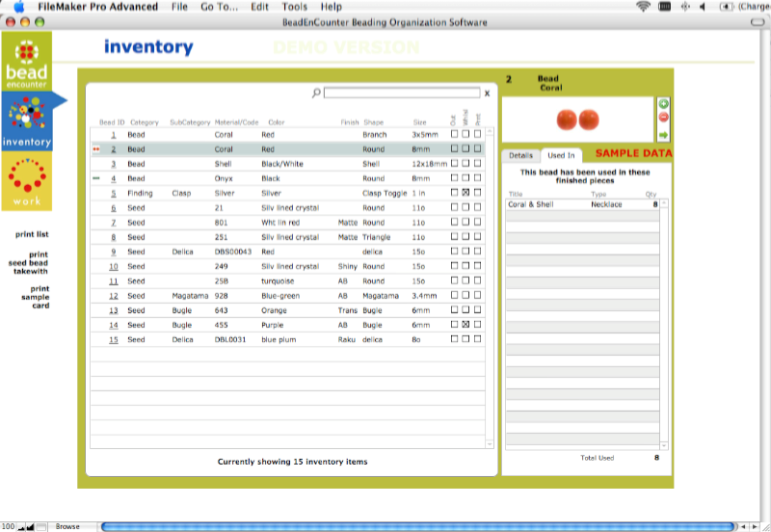This screenshot has height=532, width=771.
Task: Sort by the Size column header
Action: [x=419, y=122]
